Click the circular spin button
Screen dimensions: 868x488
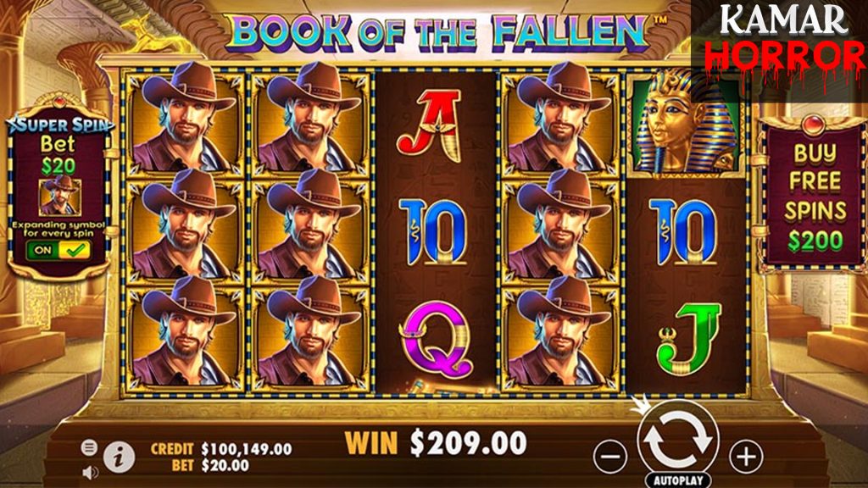678,439
